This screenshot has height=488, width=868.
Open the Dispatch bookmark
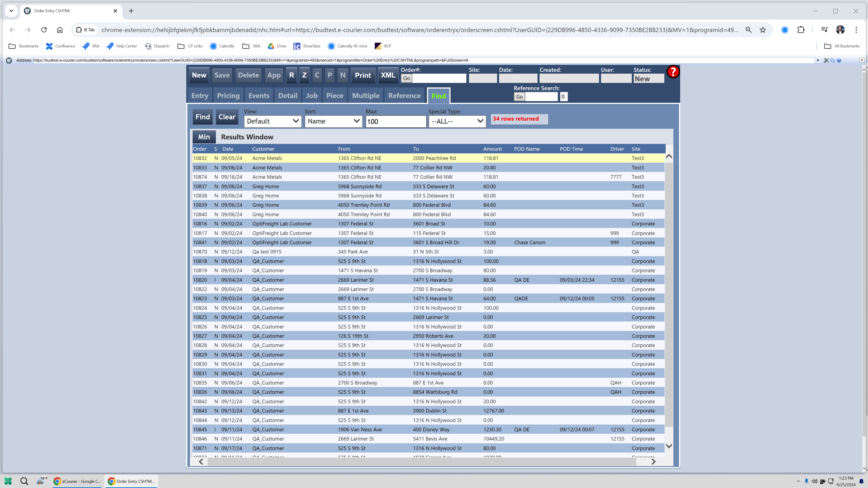click(x=157, y=46)
